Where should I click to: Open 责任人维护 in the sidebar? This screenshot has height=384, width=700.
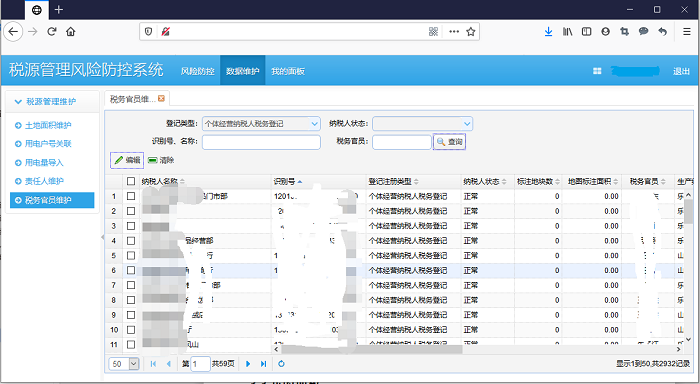44,181
